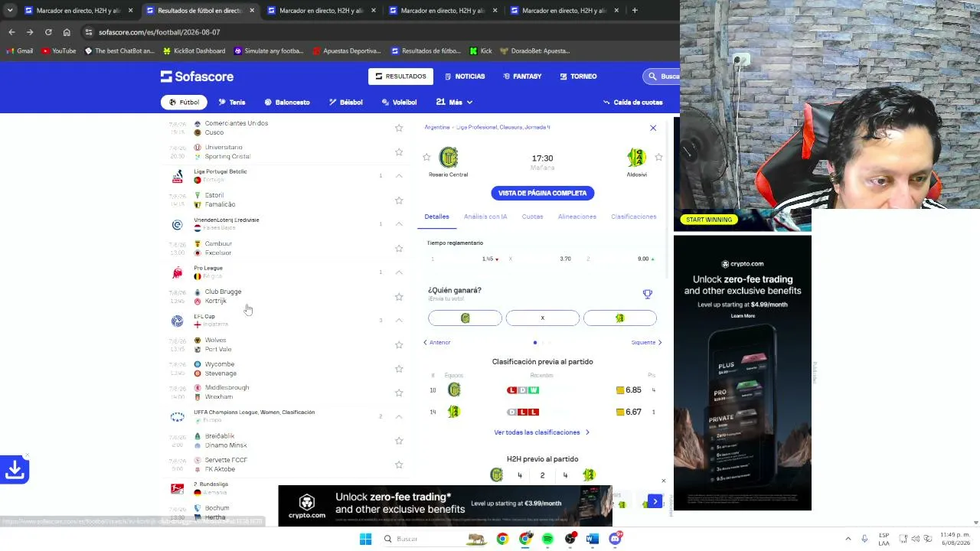Go to the next card with Siguiente
This screenshot has width=980, height=551.
(646, 343)
